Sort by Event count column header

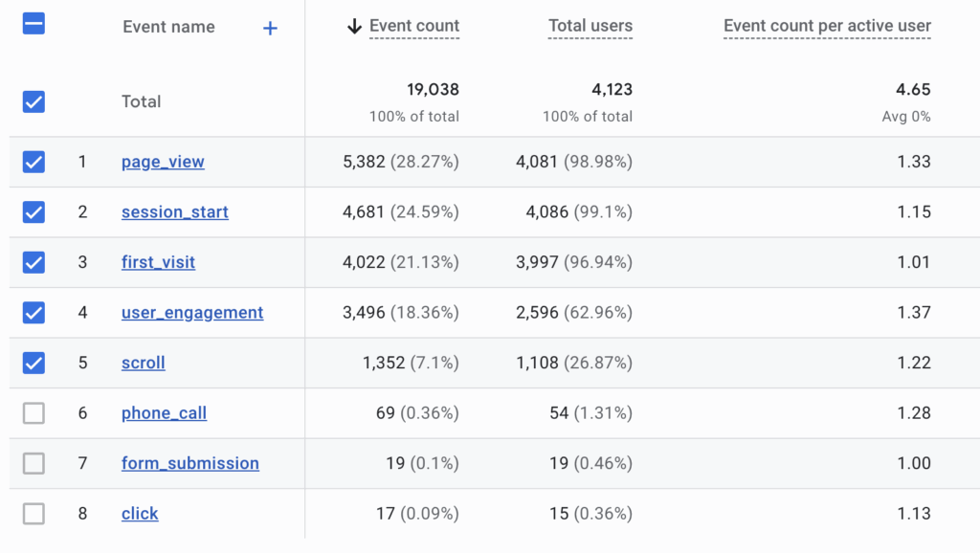coord(413,27)
